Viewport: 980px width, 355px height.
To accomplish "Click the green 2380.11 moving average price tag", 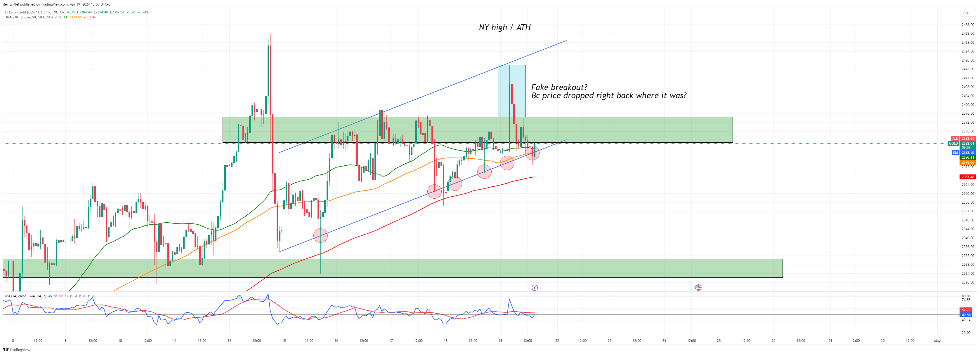I will 968,157.
